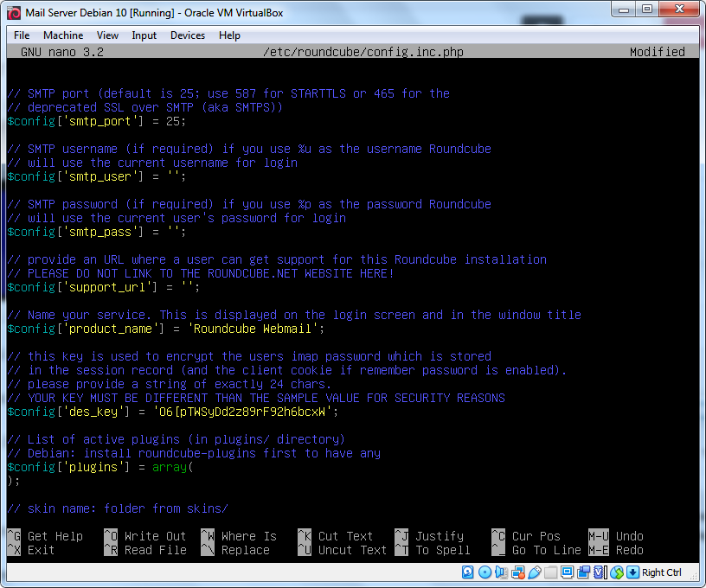Click the 'YOUR KEY MUST BE DIFFERENT' comment line
The height and width of the screenshot is (588, 706).
[256, 398]
